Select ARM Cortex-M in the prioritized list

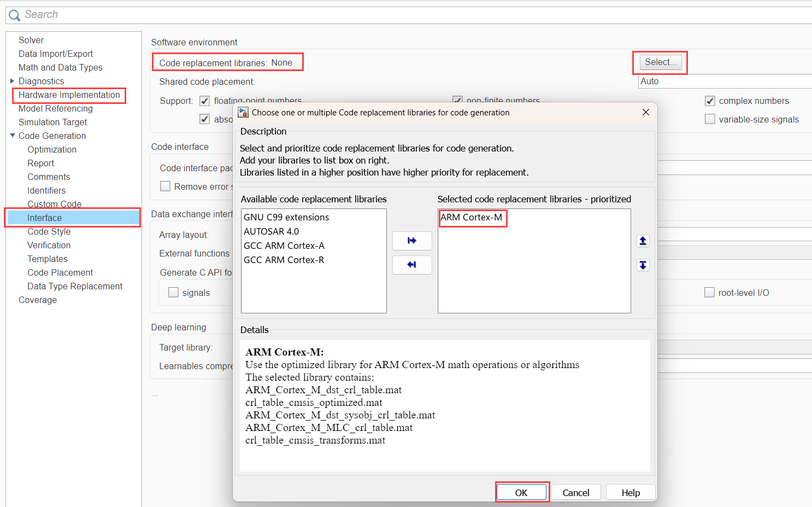click(471, 217)
